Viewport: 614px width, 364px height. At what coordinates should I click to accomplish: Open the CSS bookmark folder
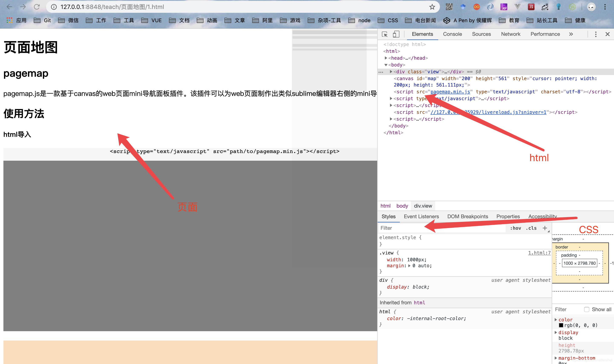(x=388, y=20)
